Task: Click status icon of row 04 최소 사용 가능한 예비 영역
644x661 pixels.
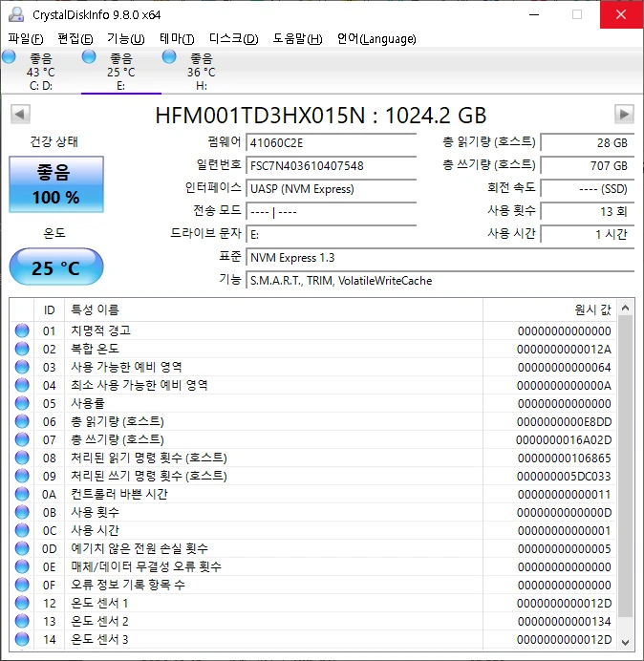Action: (22, 385)
